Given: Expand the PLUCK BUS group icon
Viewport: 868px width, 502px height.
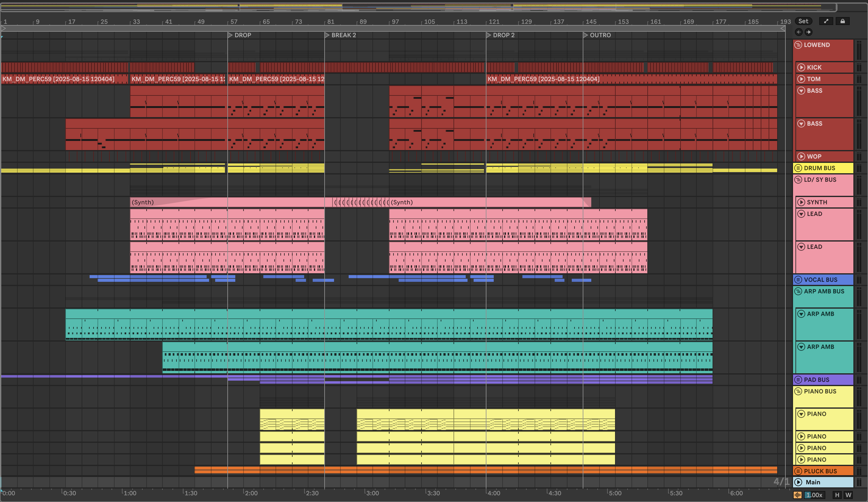Looking at the screenshot, I should tap(798, 471).
